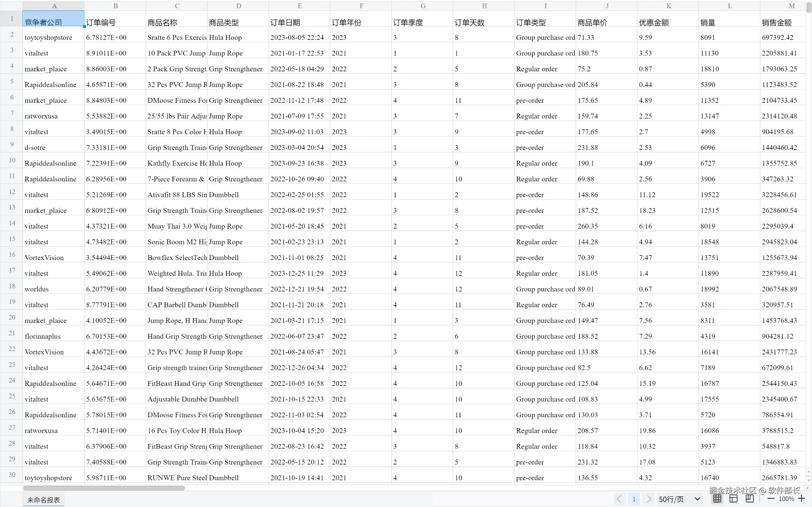Zoom in with the plus icon
The width and height of the screenshot is (812, 507).
pos(802,499)
